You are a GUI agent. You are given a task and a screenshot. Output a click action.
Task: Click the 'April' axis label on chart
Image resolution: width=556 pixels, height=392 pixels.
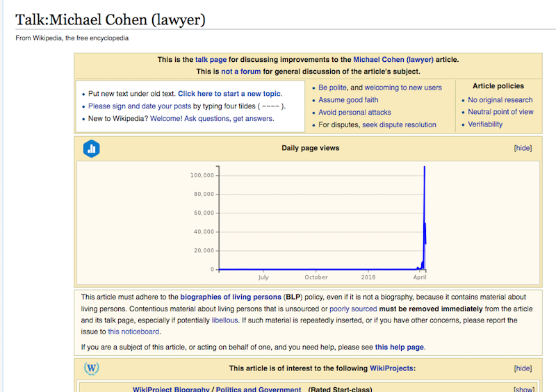coord(420,277)
